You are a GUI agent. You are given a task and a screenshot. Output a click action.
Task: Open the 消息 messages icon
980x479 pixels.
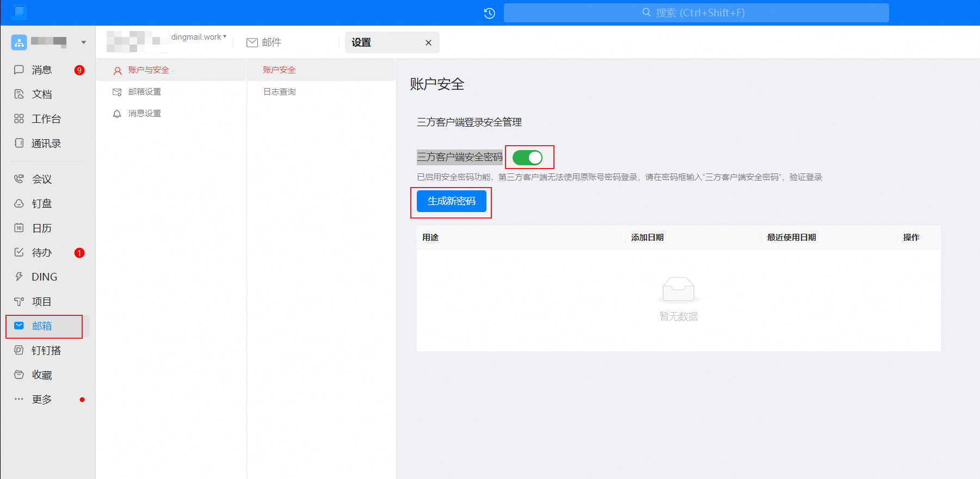pos(19,70)
